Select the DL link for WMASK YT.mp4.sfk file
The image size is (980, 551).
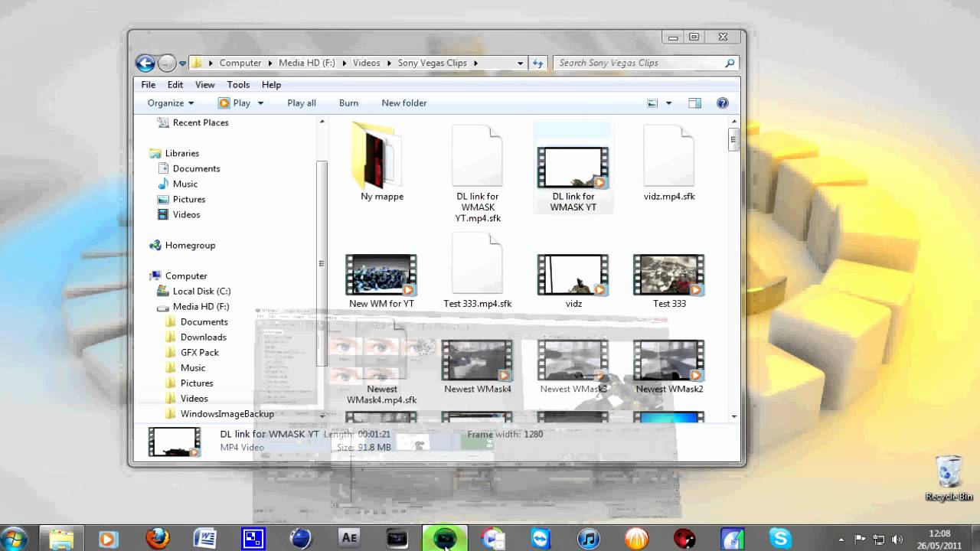coord(477,174)
